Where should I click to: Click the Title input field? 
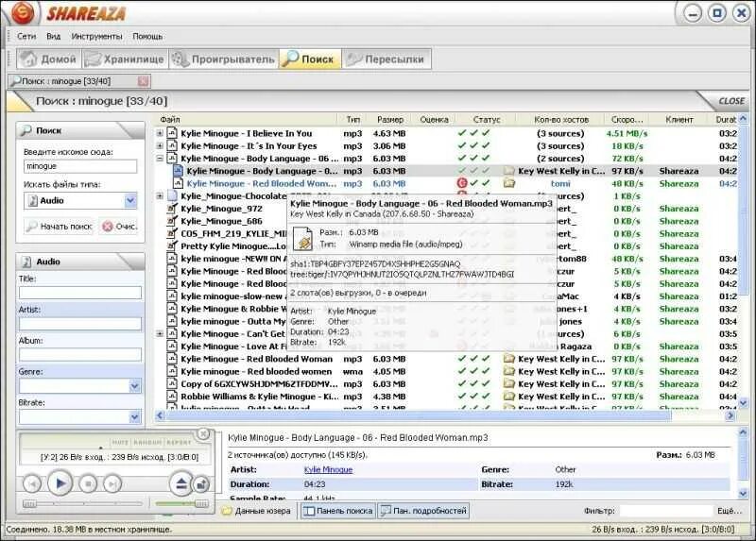point(80,293)
